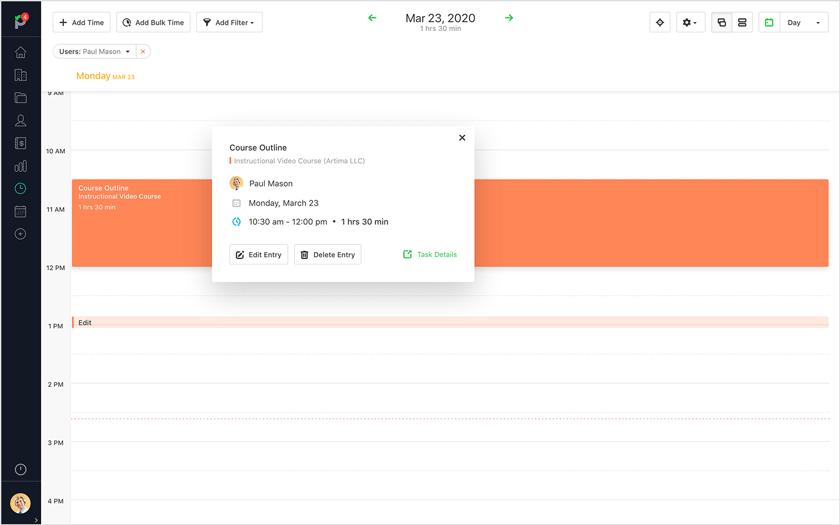Open the settings gear dropdown
The height and width of the screenshot is (525, 840).
click(690, 22)
